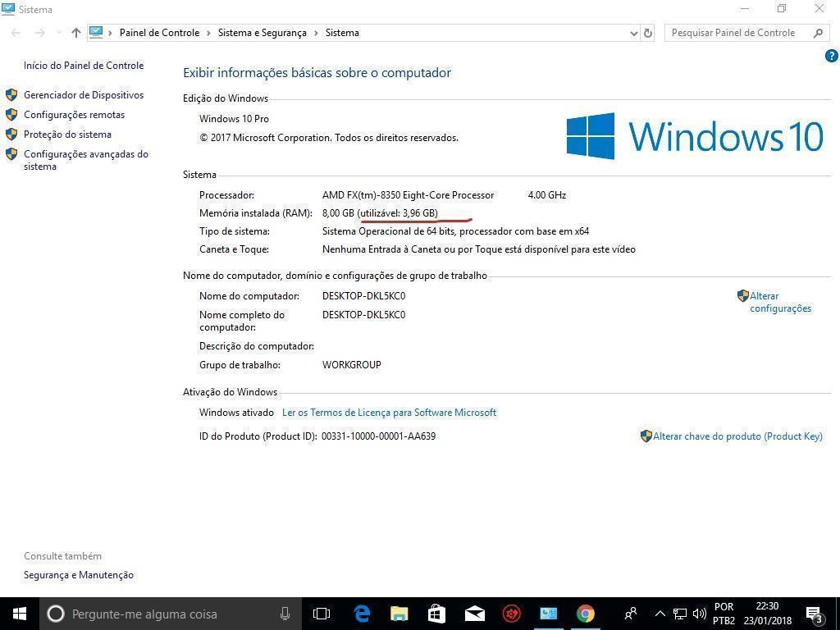Screen dimensions: 840x630
Task: Expand the chevron after Painel de Controle
Action: tap(208, 33)
